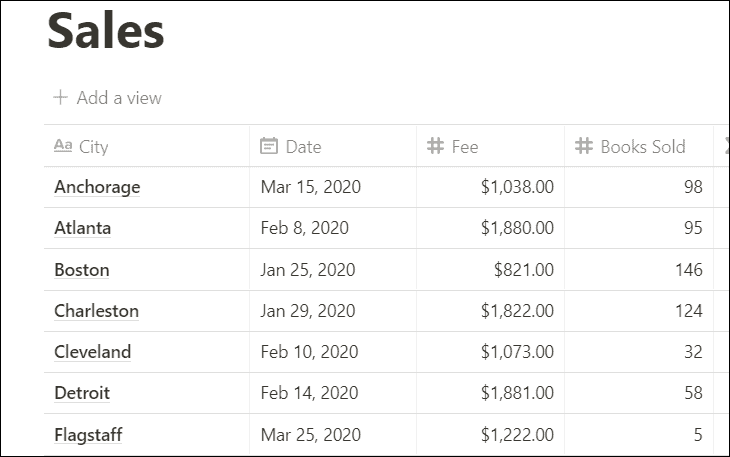This screenshot has height=457, width=730.
Task: Select the $1,880.00 fee cell
Action: (x=490, y=228)
